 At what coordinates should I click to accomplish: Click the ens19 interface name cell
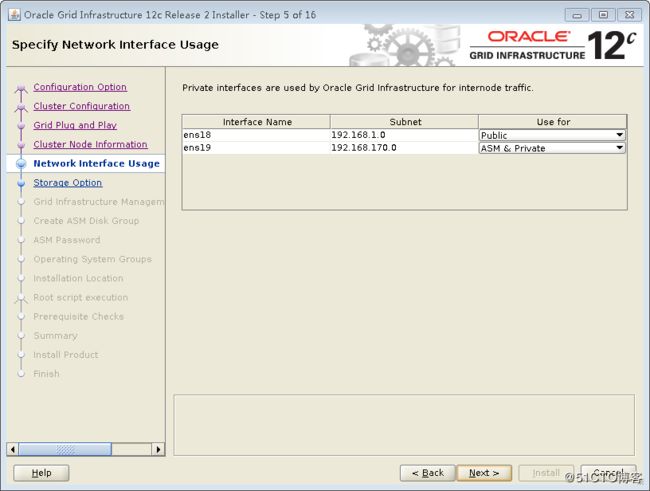click(256, 148)
